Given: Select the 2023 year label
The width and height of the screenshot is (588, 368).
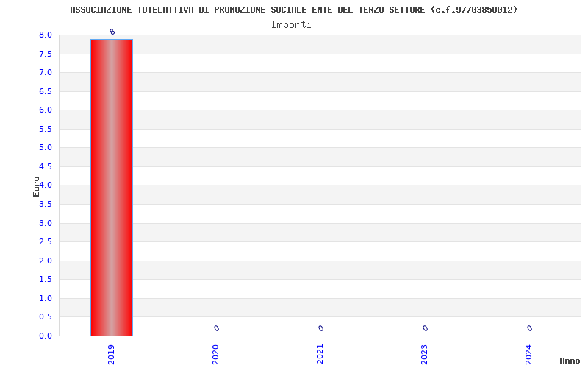Looking at the screenshot, I should [424, 355].
